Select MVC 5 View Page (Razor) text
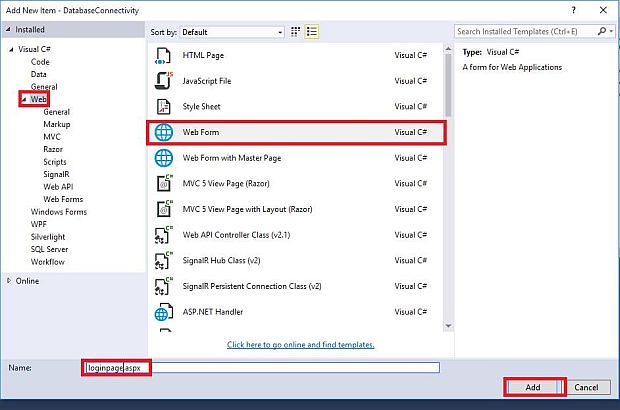This screenshot has height=410, width=620. point(226,183)
